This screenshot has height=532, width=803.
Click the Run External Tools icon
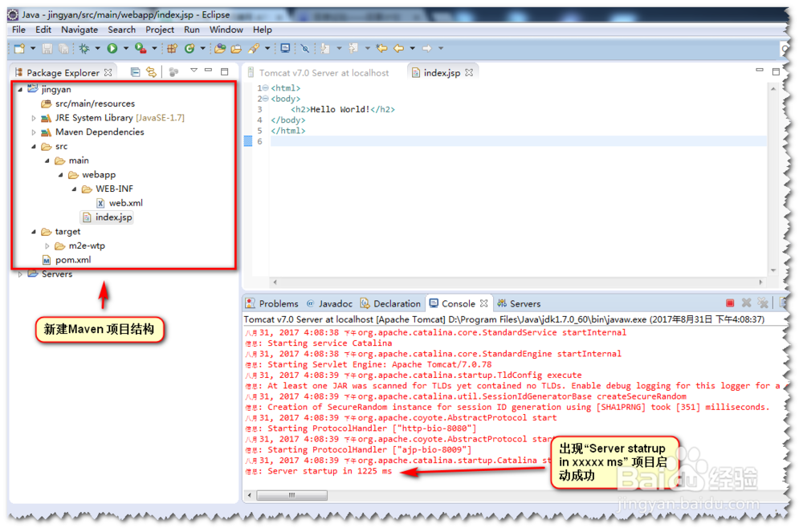coord(140,49)
